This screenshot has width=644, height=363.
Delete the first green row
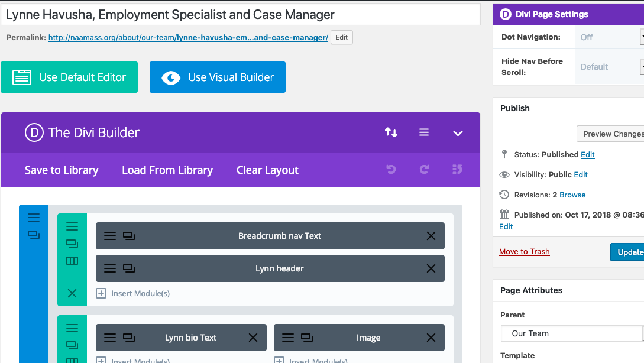point(72,293)
